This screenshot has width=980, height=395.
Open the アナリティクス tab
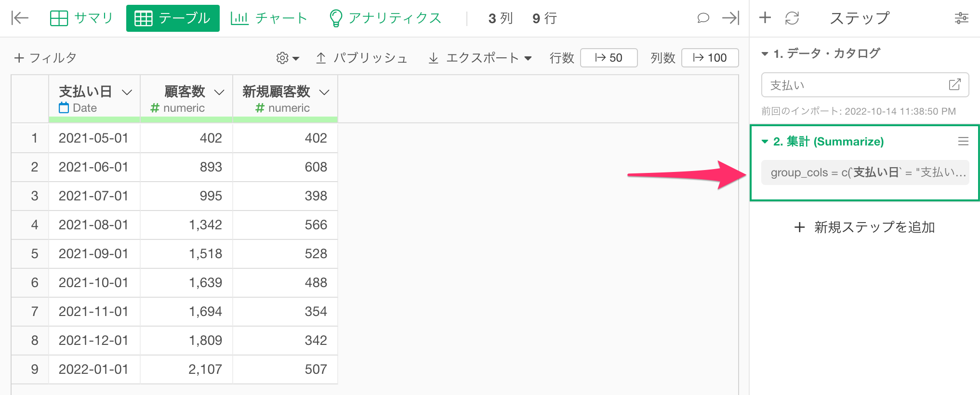385,18
